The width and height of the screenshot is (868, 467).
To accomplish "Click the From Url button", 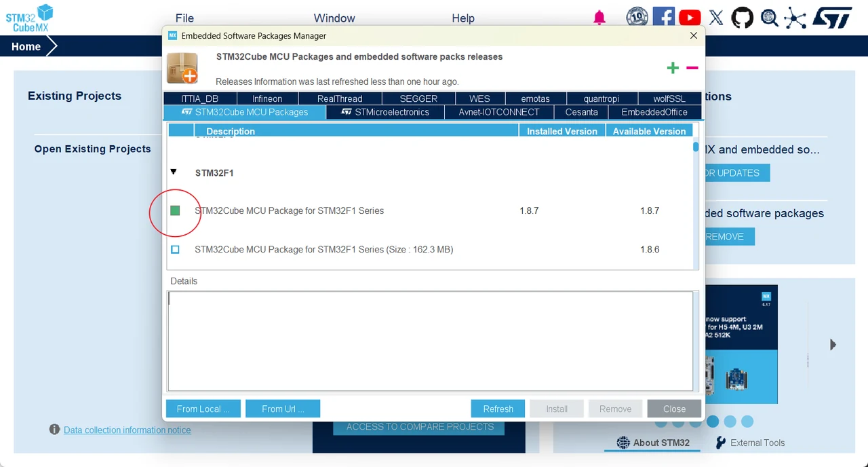I will tap(283, 409).
